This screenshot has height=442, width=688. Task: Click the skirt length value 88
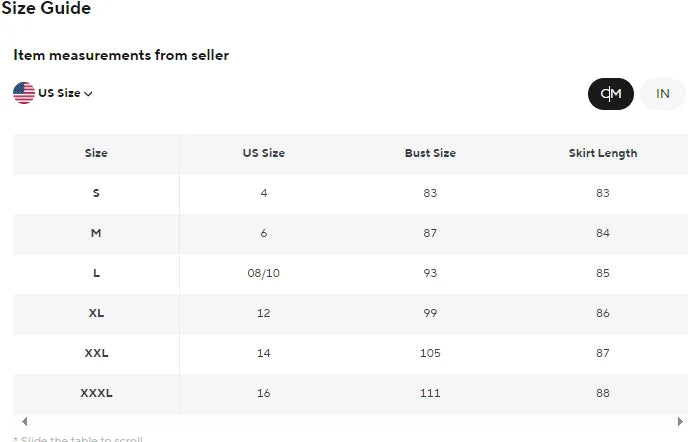coord(602,393)
